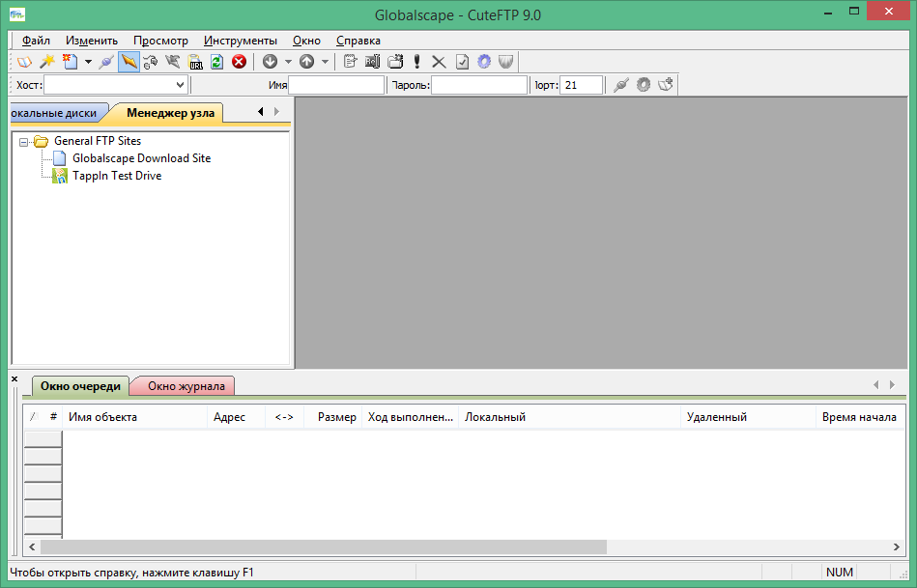The width and height of the screenshot is (917, 588).
Task: Click the quick connect plug icon after port
Action: pos(621,85)
